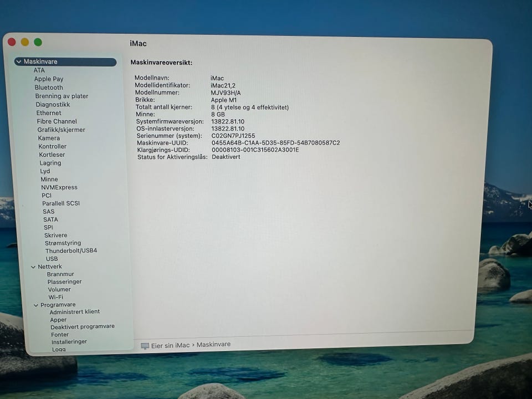Image resolution: width=532 pixels, height=399 pixels.
Task: Click the iMac computer icon in path bar
Action: point(145,346)
